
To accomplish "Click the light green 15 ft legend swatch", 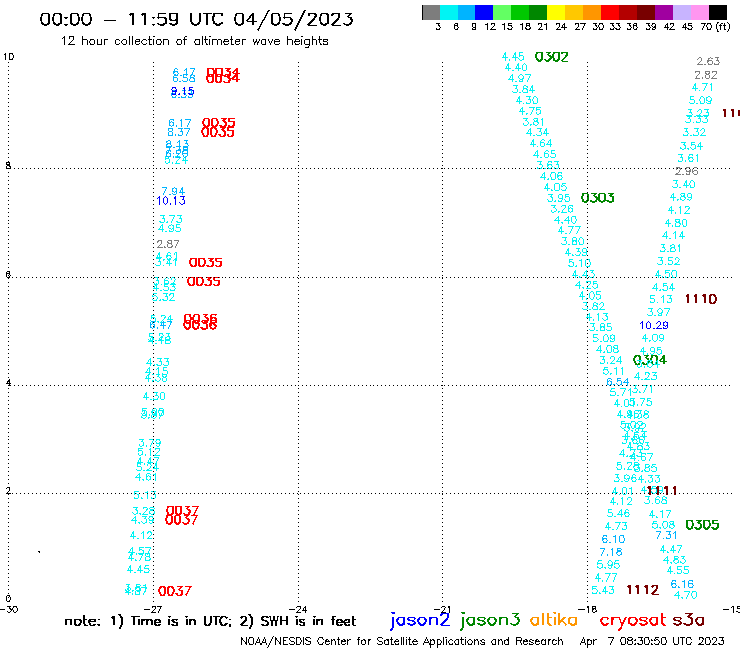I will click(502, 12).
